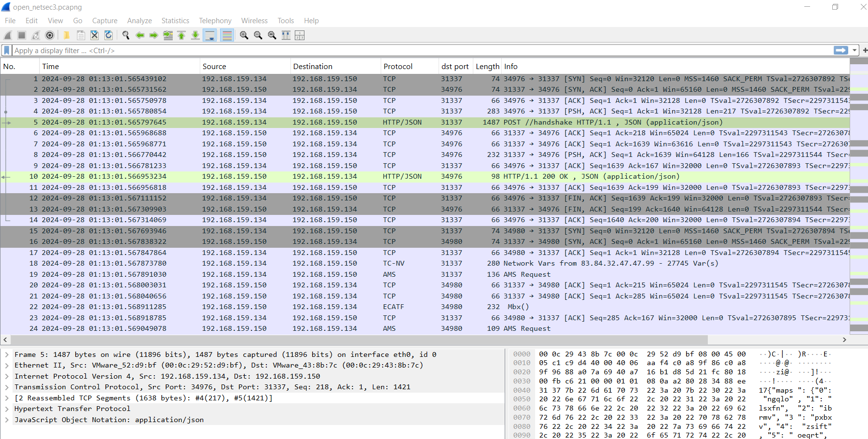Click the colored packet minimap scrollbar
868x439 pixels.
point(859,196)
